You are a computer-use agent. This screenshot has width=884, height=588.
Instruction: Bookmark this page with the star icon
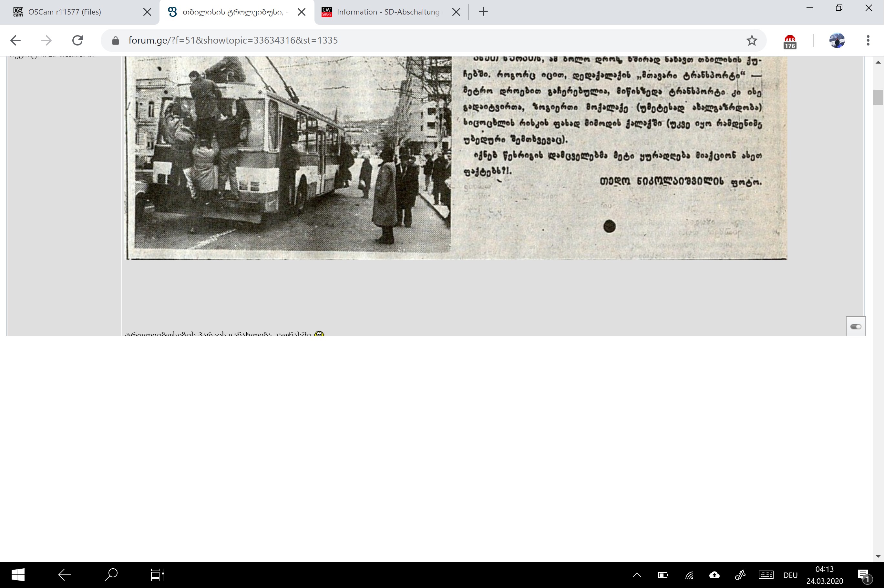click(x=752, y=40)
